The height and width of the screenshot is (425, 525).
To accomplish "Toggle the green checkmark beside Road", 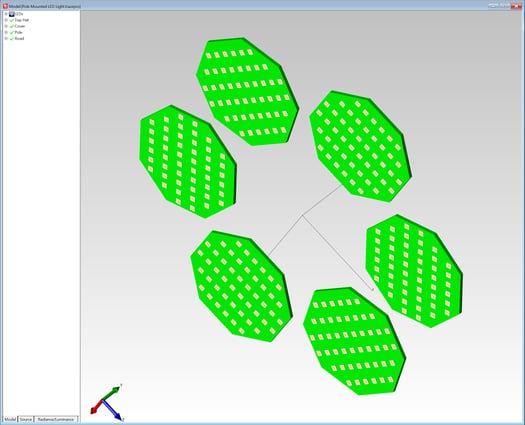I will [x=12, y=39].
